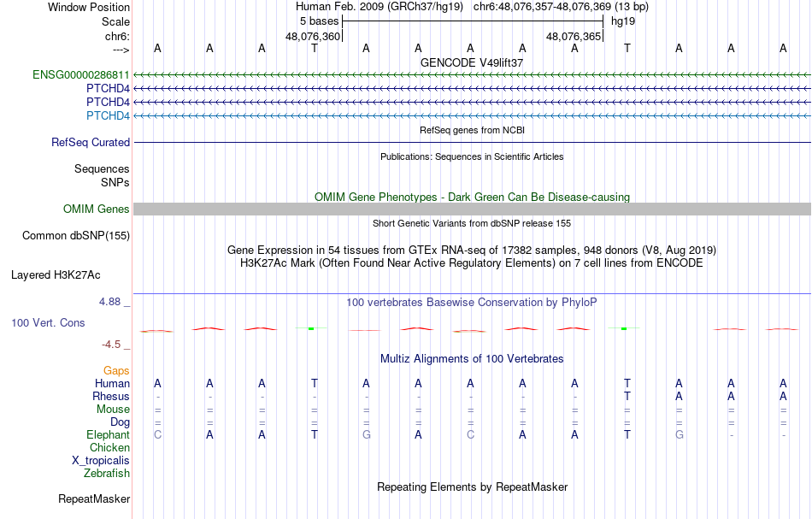This screenshot has width=812, height=519.
Task: Click the Layered H3K27Ac track label
Action: click(56, 275)
